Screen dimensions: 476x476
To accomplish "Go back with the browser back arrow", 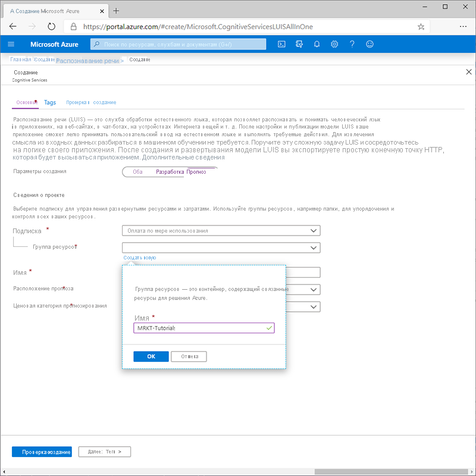I will pyautogui.click(x=12, y=26).
